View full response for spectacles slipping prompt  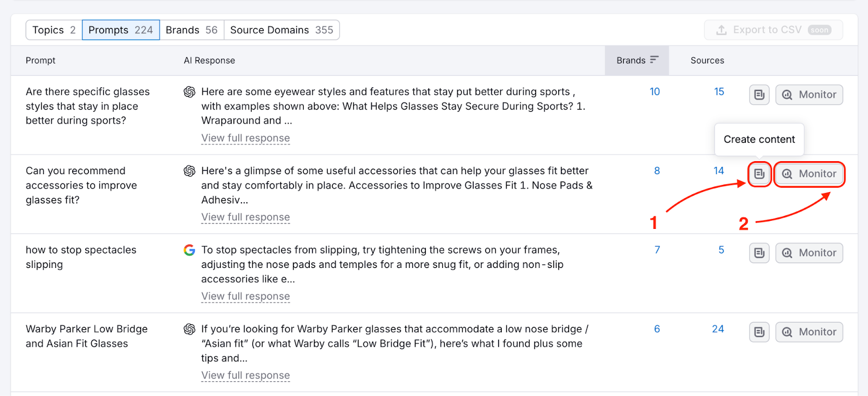(245, 297)
